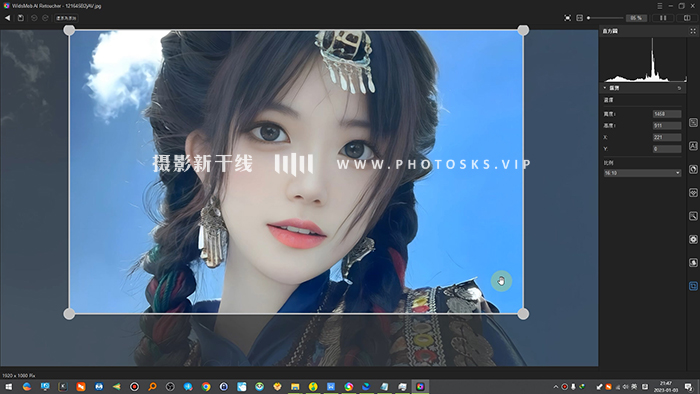700x394 pixels.
Task: Click the crop width input field
Action: pos(667,114)
